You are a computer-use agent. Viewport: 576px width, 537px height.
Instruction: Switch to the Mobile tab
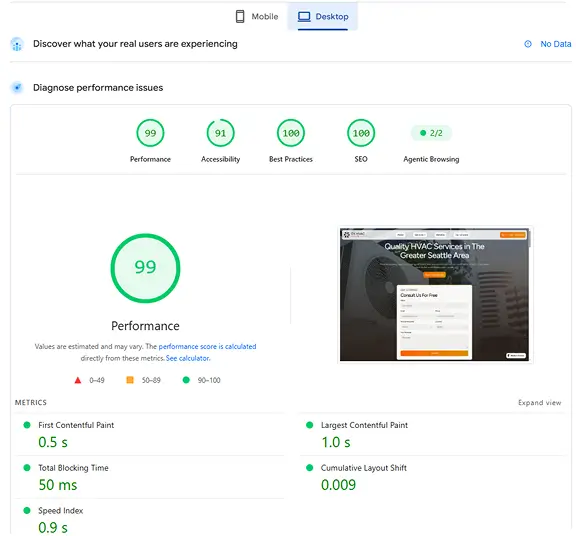257,17
